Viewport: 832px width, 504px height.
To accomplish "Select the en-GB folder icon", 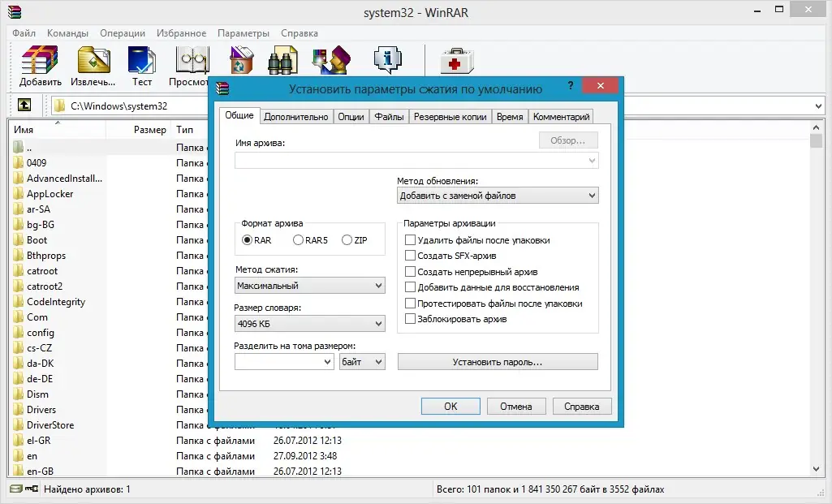I will pos(19,471).
